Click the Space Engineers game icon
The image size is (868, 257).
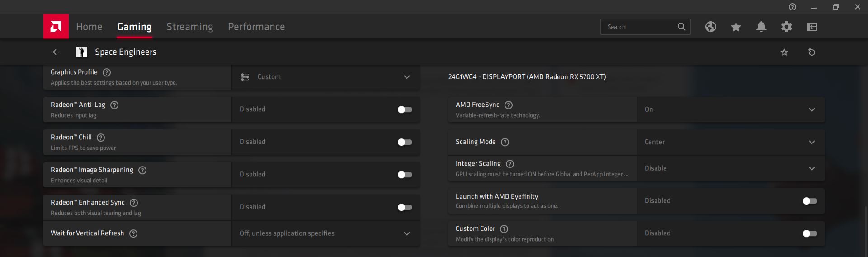click(x=82, y=52)
